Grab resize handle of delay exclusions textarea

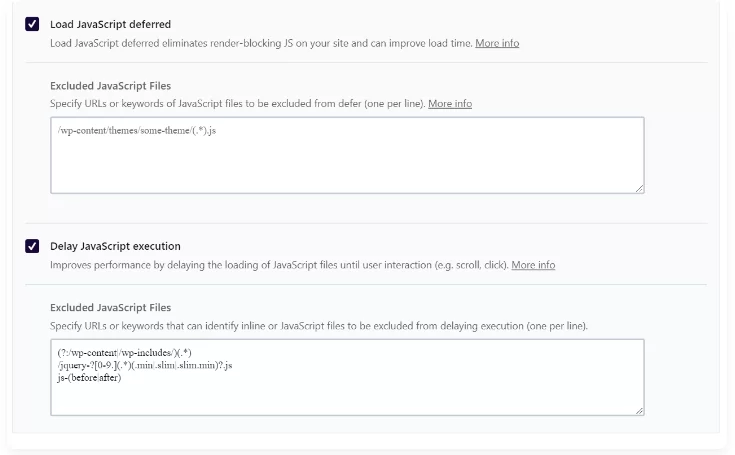point(639,410)
